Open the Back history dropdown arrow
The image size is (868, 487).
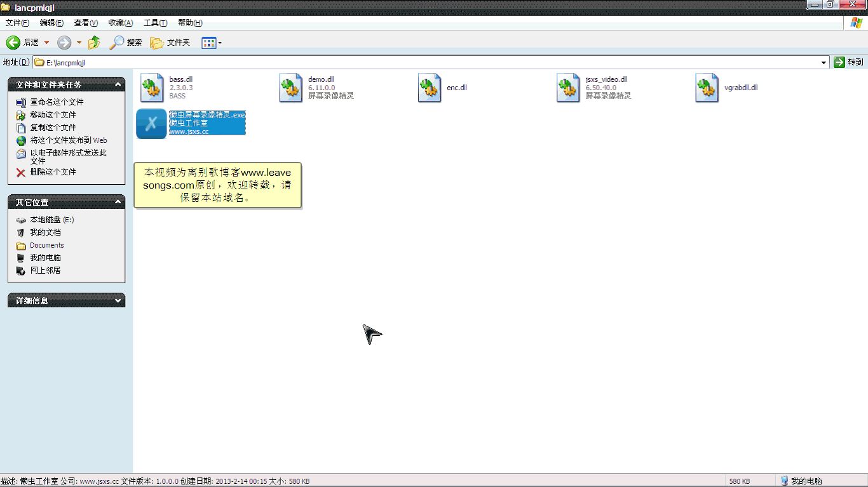pyautogui.click(x=46, y=43)
